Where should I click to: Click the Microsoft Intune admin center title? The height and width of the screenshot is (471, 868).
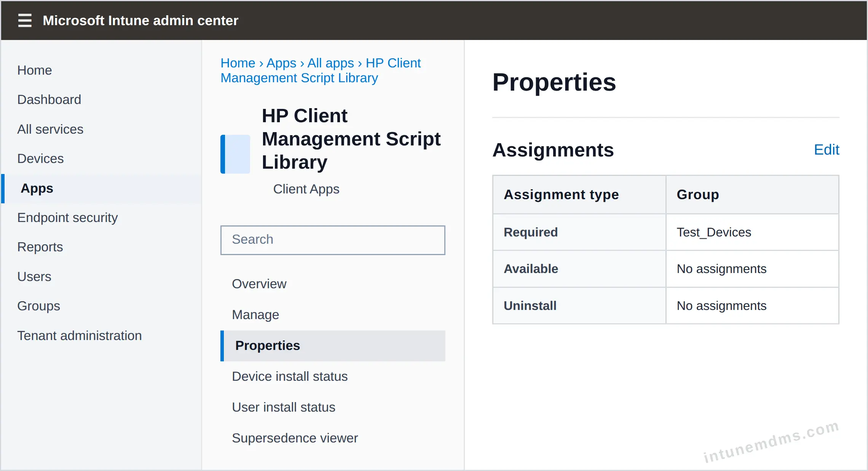click(140, 20)
